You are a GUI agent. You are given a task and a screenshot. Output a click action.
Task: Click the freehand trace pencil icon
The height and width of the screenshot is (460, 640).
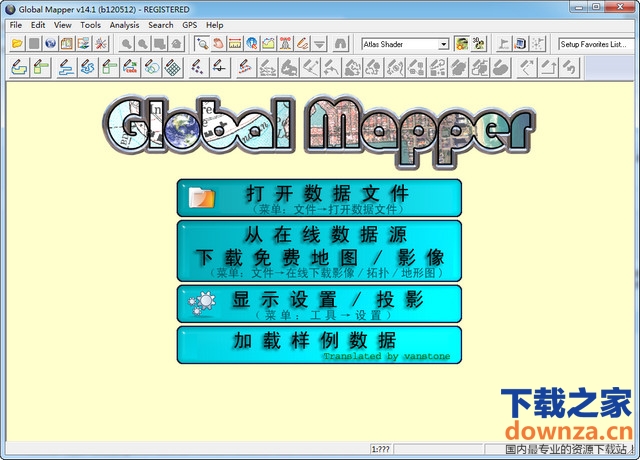(x=87, y=67)
